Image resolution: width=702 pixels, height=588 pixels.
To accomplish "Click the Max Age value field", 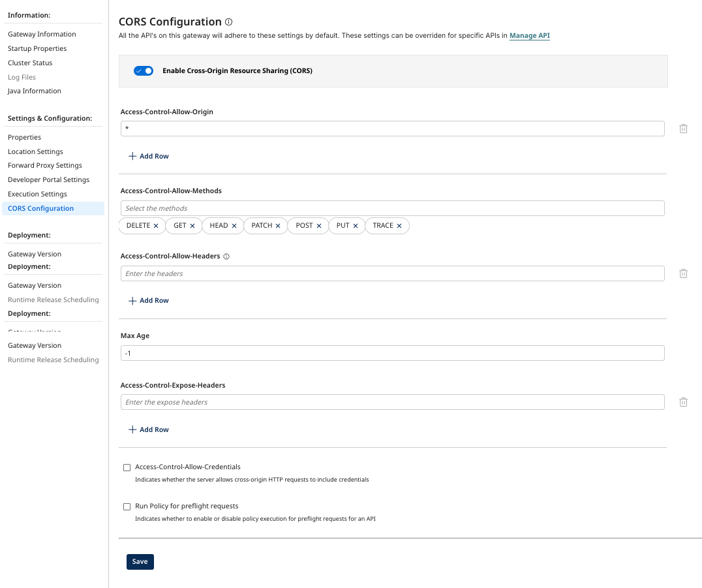I will pos(391,352).
